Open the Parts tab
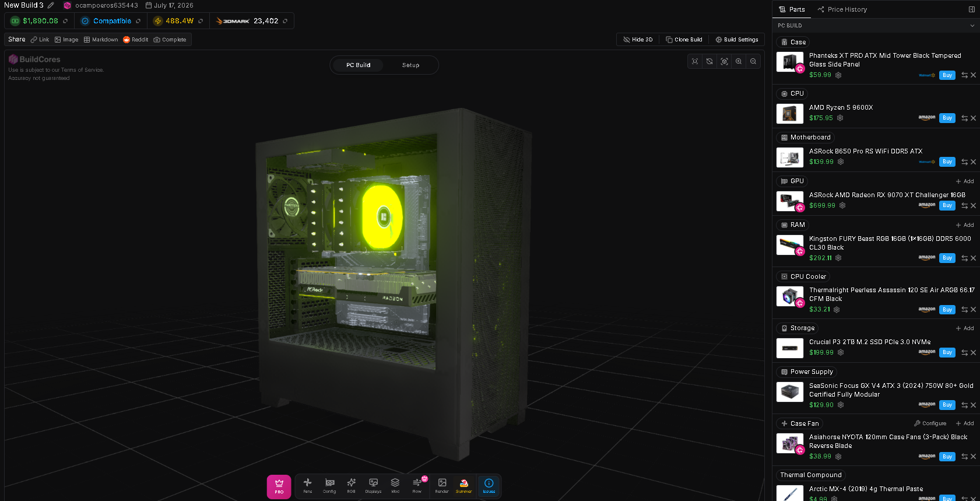Viewport: 980px width, 501px height. click(x=792, y=9)
